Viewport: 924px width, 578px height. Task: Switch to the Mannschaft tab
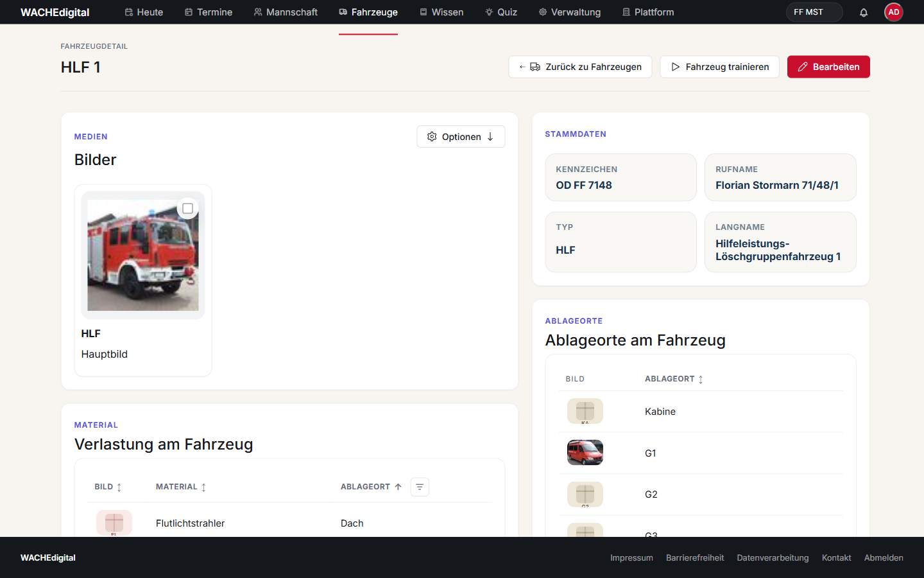click(286, 12)
